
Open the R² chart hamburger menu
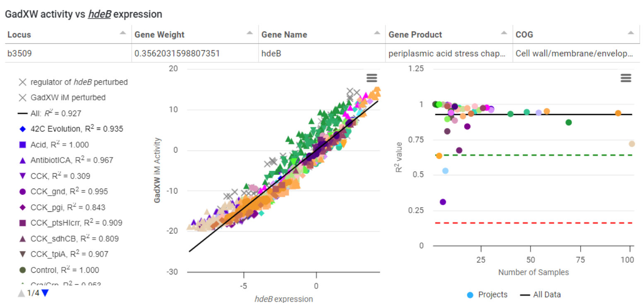pyautogui.click(x=626, y=78)
